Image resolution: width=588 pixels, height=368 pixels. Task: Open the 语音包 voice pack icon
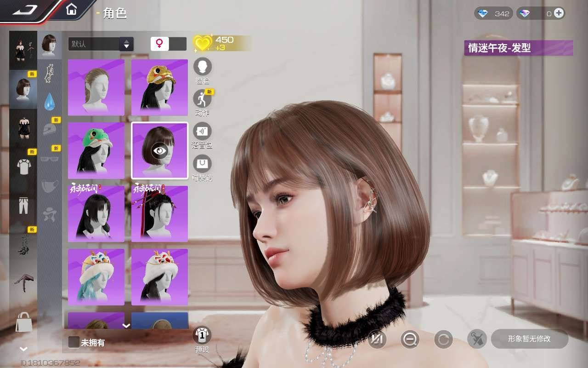[203, 132]
